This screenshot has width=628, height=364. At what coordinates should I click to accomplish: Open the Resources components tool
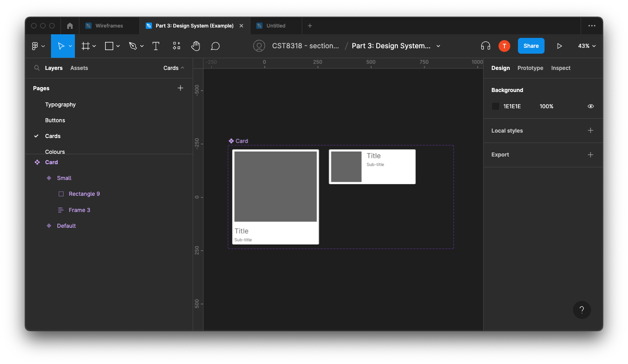176,46
